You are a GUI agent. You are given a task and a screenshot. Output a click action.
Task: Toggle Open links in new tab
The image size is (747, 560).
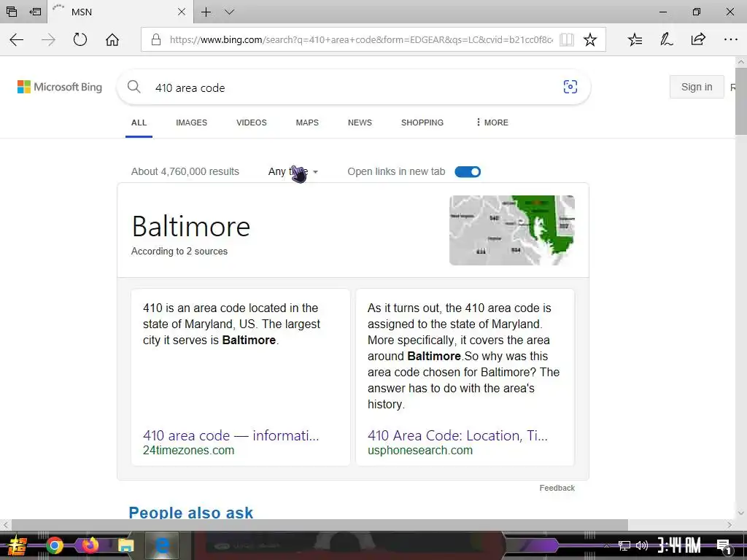(x=468, y=172)
